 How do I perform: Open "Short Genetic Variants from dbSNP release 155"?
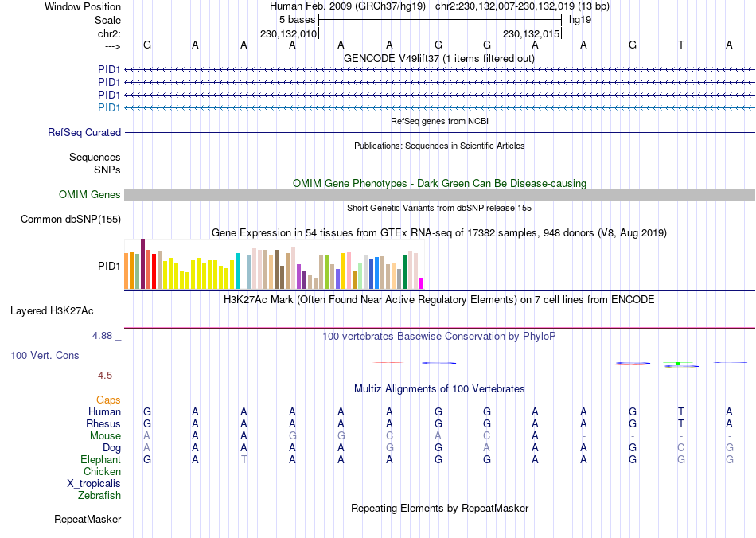[x=439, y=208]
